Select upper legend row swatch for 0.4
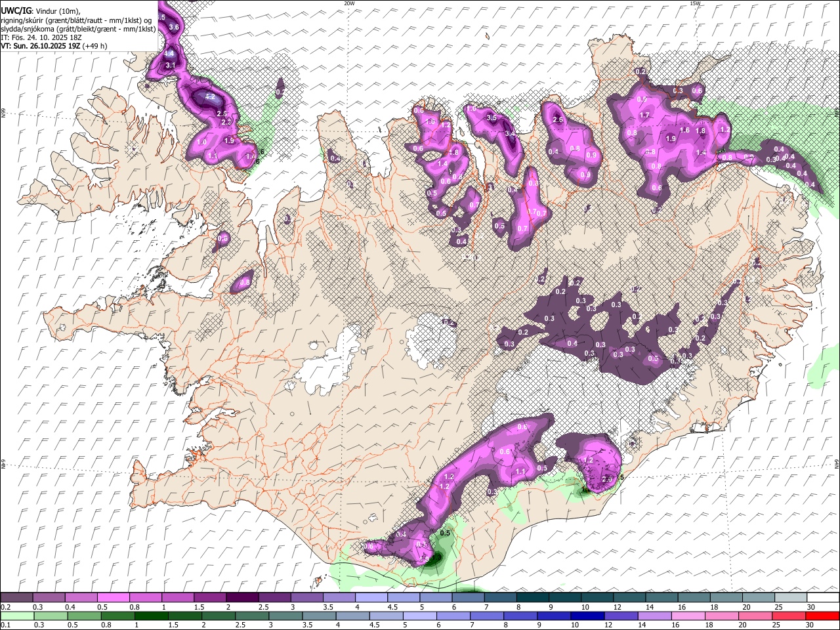 (81, 597)
